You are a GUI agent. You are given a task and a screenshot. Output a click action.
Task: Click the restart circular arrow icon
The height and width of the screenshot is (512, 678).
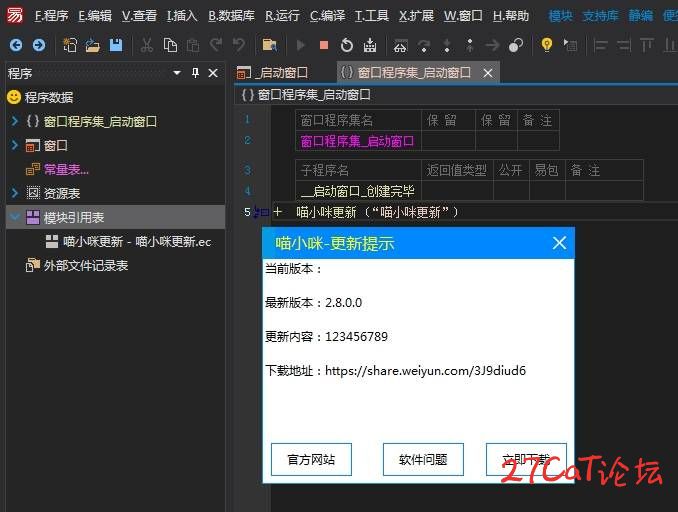coord(347,45)
